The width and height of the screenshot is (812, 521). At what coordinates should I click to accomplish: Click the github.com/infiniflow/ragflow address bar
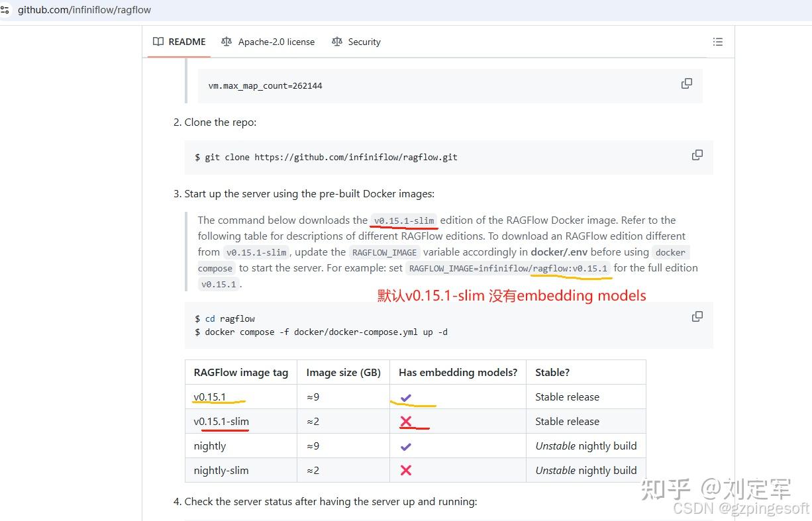pyautogui.click(x=85, y=10)
